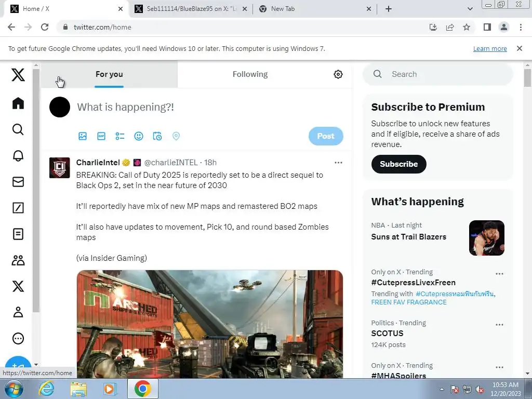The image size is (532, 399).
Task: Go to Home via the house icon
Action: [x=18, y=103]
